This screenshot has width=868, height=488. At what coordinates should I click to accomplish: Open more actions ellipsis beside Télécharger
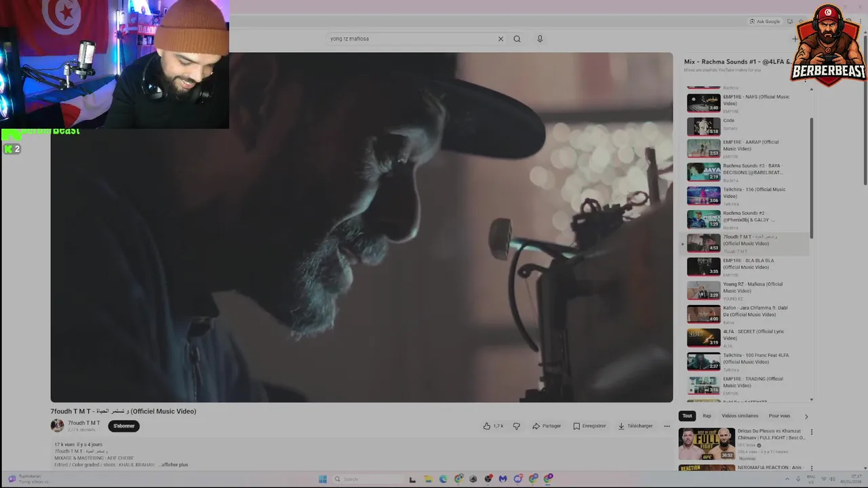coord(667,426)
